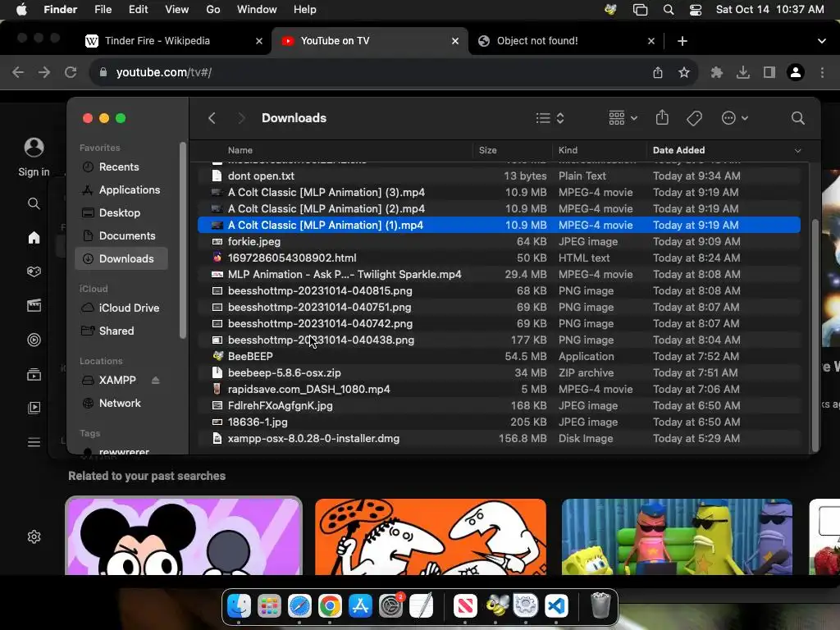840x630 pixels.
Task: Open Finder more actions ellipsis menu
Action: click(734, 118)
